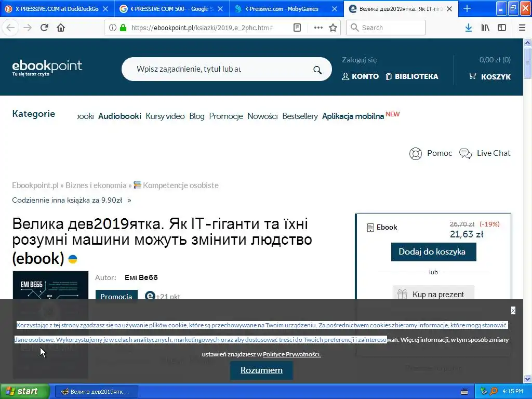Open the KOSZYK shopping cart

[x=489, y=76]
